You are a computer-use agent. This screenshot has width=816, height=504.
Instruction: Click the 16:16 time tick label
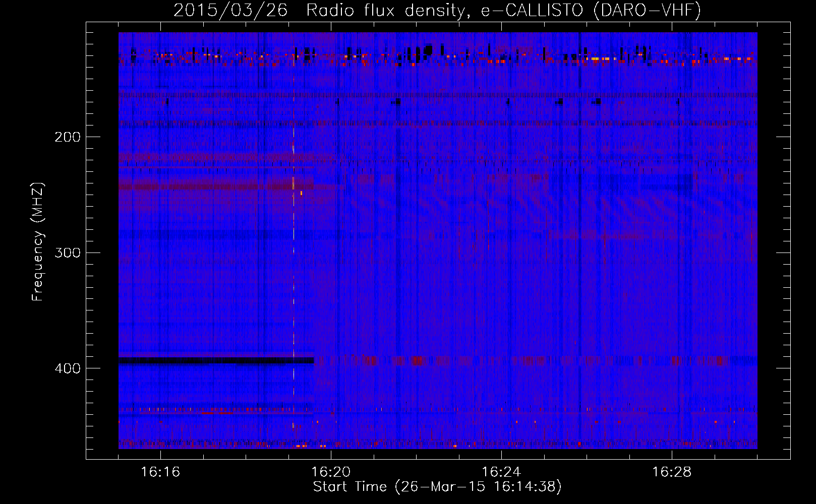tap(160, 472)
